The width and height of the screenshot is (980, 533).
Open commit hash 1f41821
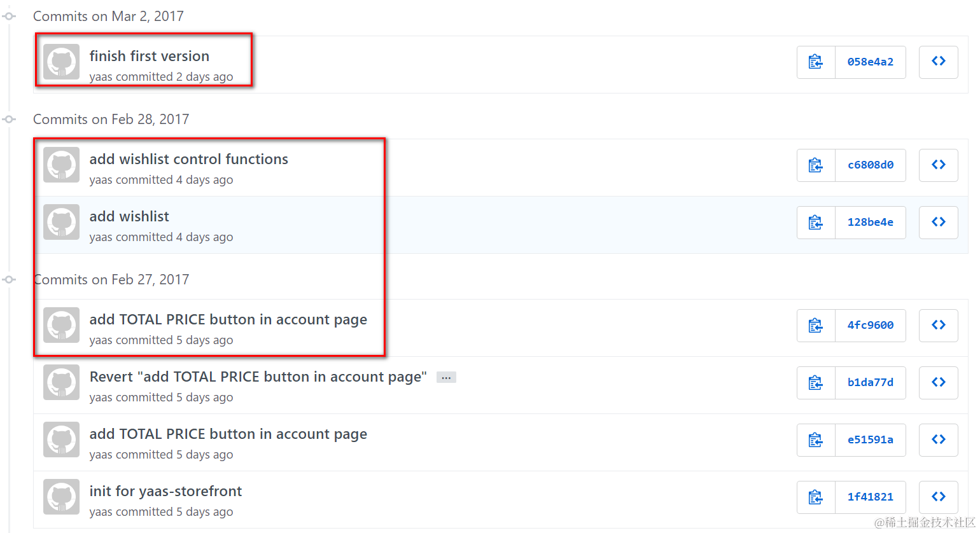(x=870, y=497)
